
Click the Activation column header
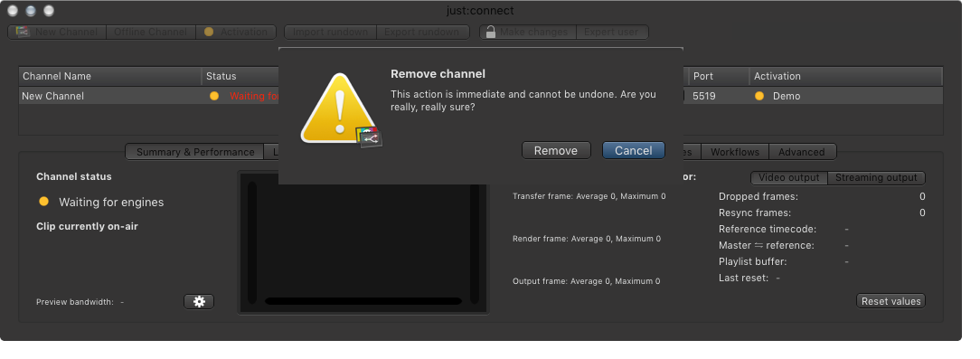coord(845,76)
